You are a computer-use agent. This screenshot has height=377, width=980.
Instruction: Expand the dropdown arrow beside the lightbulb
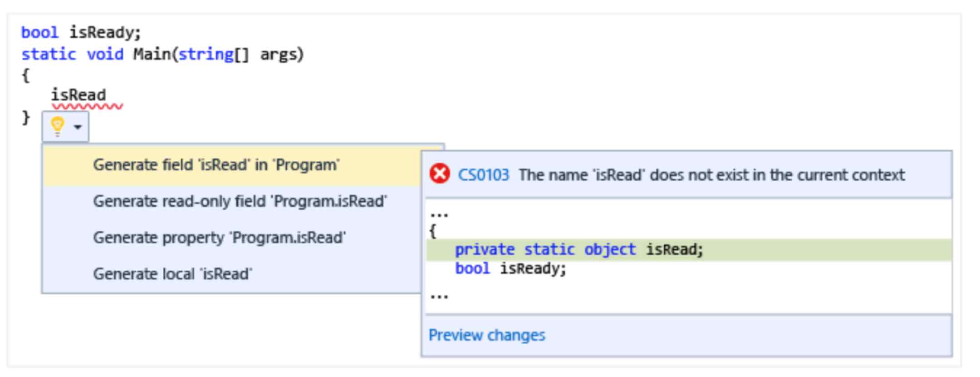[78, 127]
